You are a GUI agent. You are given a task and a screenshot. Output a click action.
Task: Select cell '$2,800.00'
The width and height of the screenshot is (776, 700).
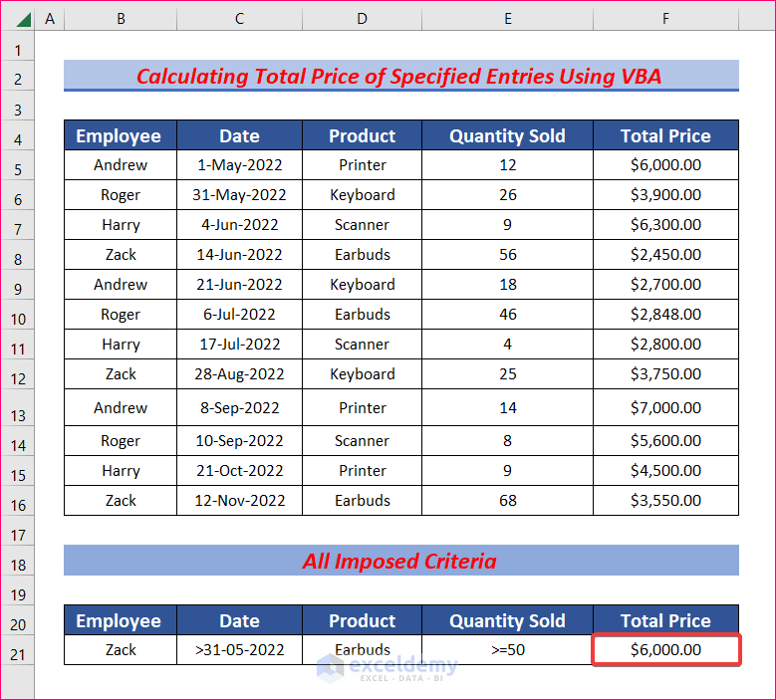pyautogui.click(x=665, y=344)
